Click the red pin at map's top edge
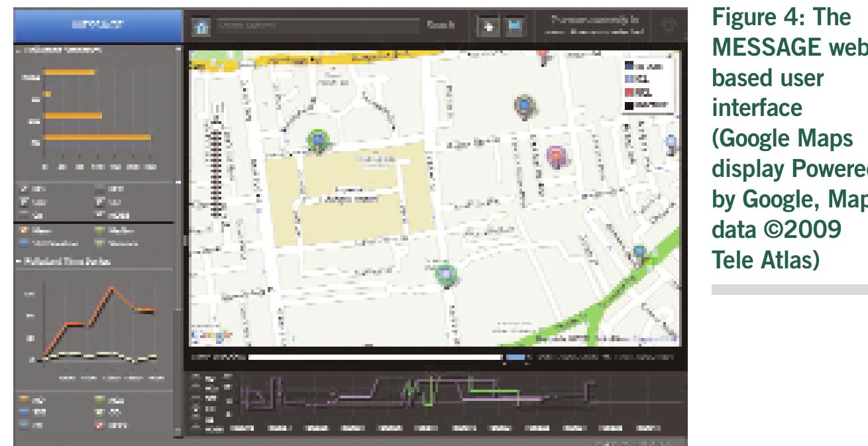Screen dimensions: 868x446 point(543,53)
